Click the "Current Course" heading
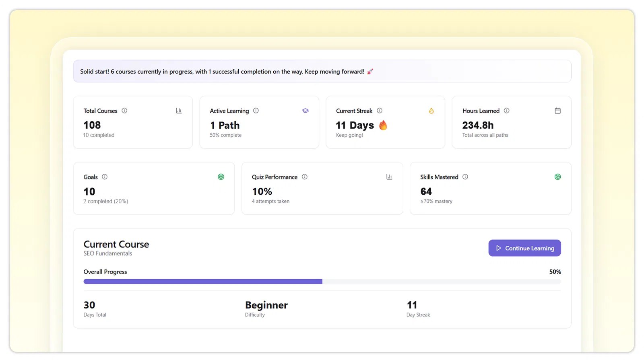 (x=116, y=244)
